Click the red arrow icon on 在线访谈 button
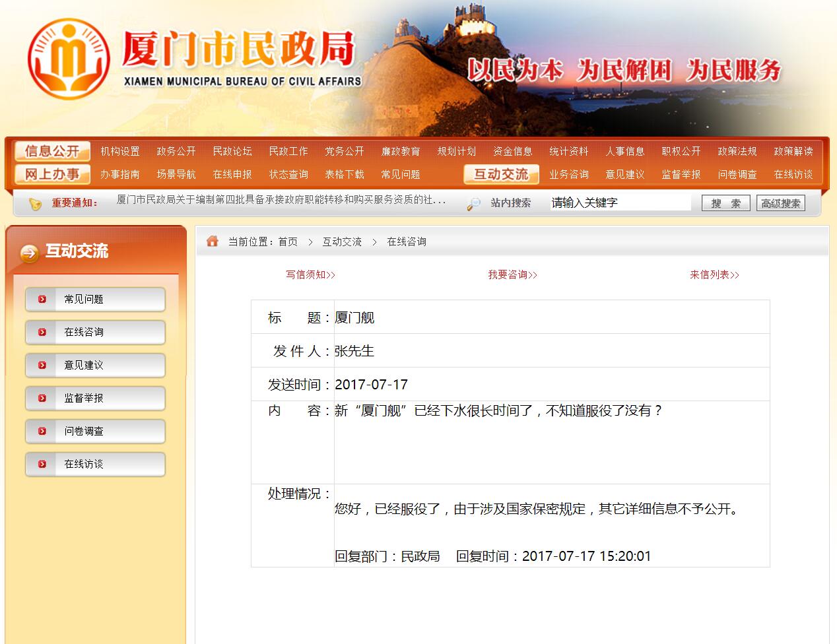The width and height of the screenshot is (837, 644). coord(43,464)
